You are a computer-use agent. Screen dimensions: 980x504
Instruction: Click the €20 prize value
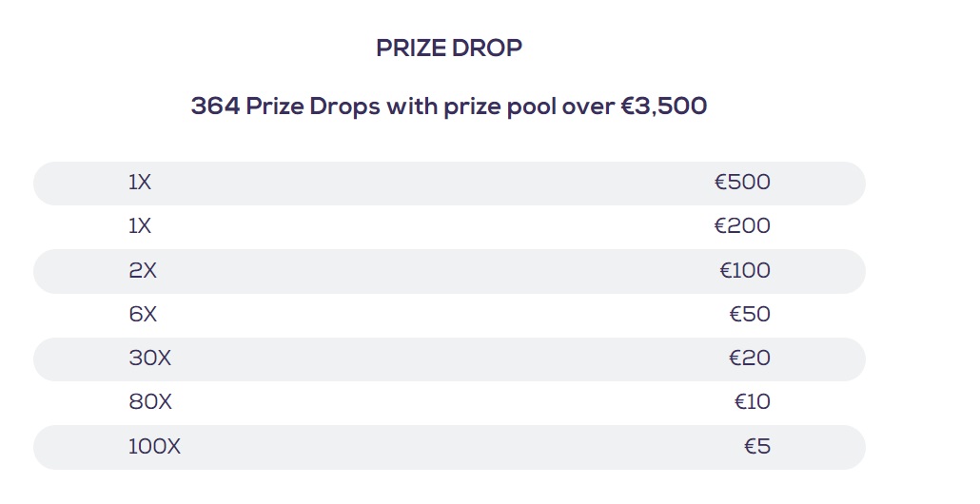(x=750, y=359)
